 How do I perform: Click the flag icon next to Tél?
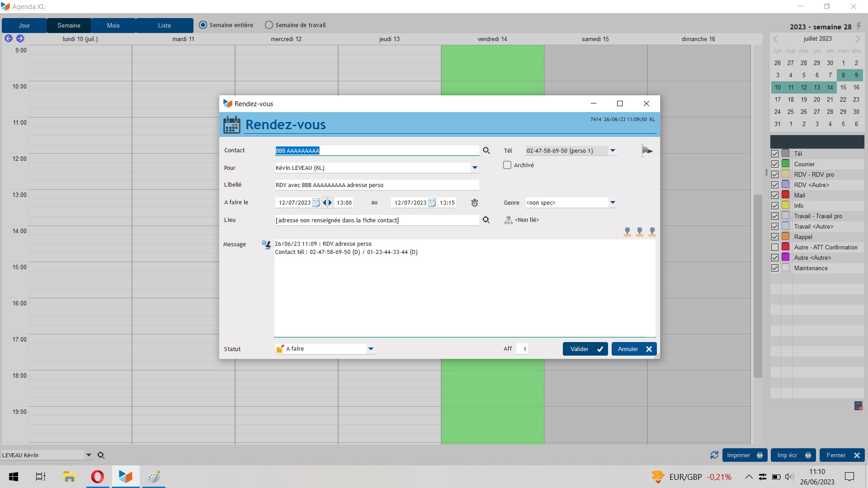coord(647,151)
